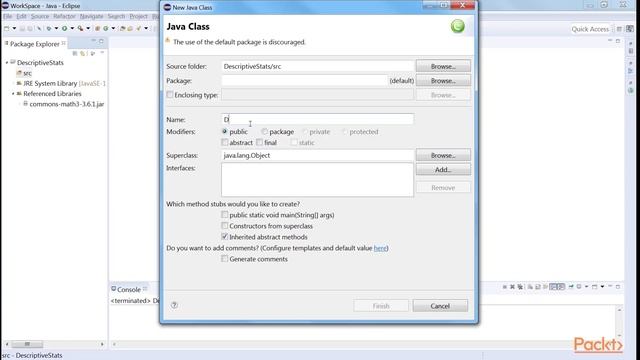Select the public modifier radio button
The width and height of the screenshot is (640, 360).
coord(224,131)
